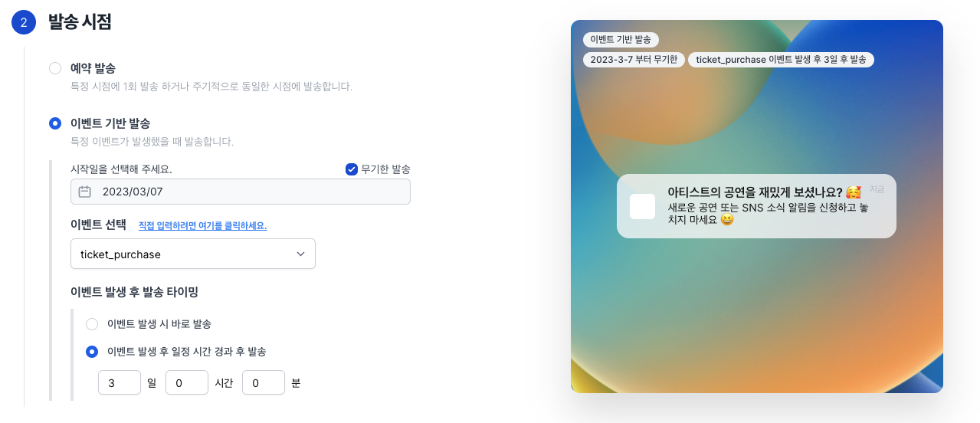The image size is (980, 423).
Task: Click the minutes (분) input field
Action: (264, 382)
